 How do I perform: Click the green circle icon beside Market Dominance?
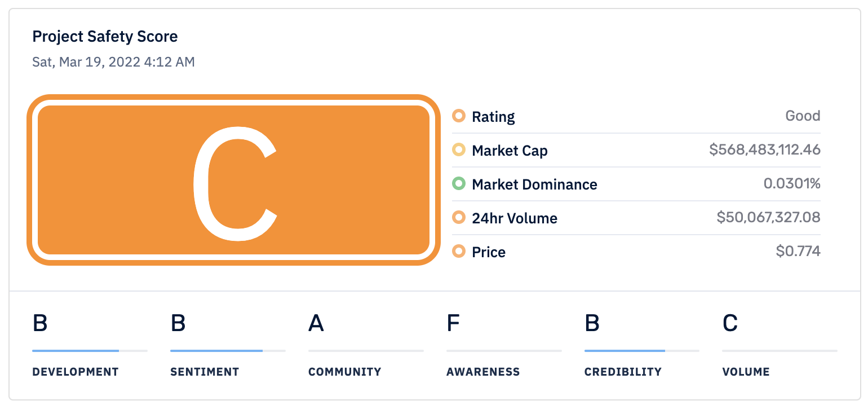coord(459,183)
